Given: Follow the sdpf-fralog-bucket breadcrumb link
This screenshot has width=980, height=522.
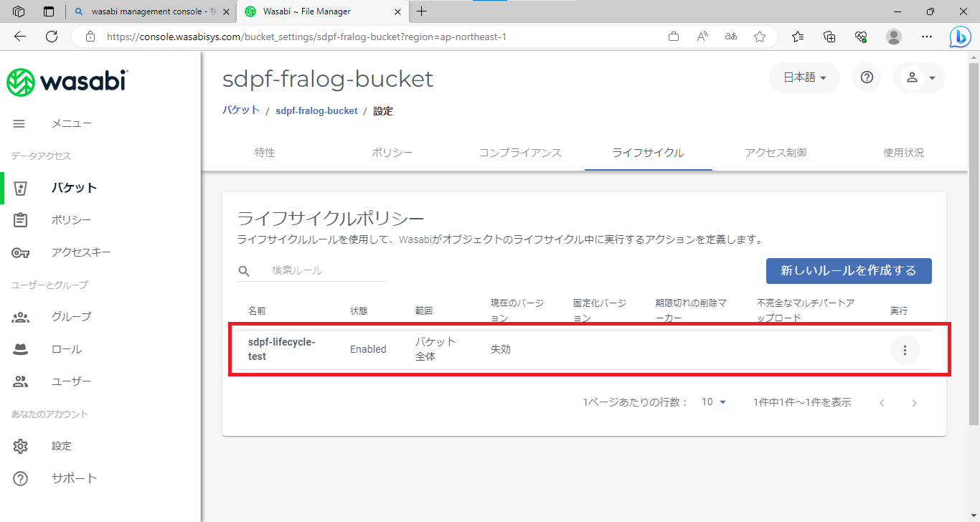Looking at the screenshot, I should click(316, 111).
